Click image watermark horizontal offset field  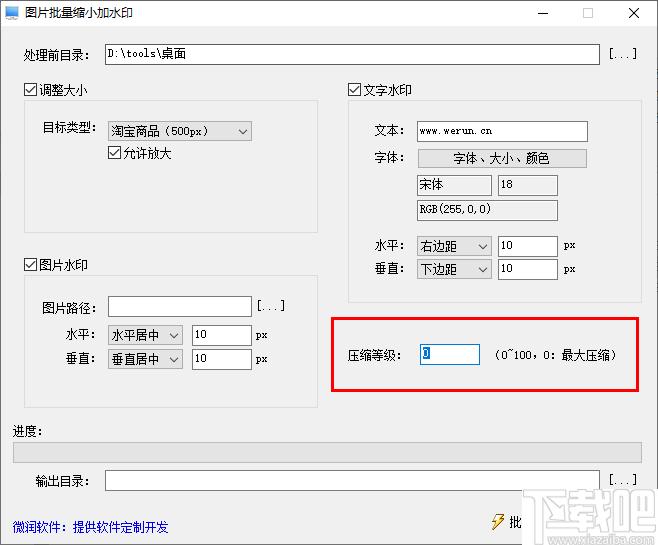(x=222, y=335)
